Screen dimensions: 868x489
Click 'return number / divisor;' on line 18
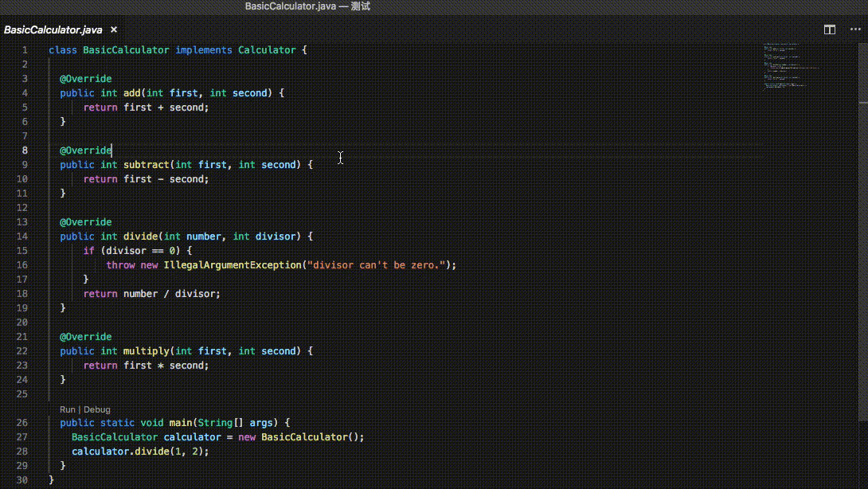(151, 294)
